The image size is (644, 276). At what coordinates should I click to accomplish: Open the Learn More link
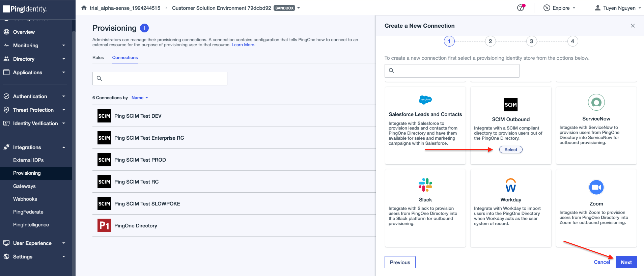coord(243,45)
